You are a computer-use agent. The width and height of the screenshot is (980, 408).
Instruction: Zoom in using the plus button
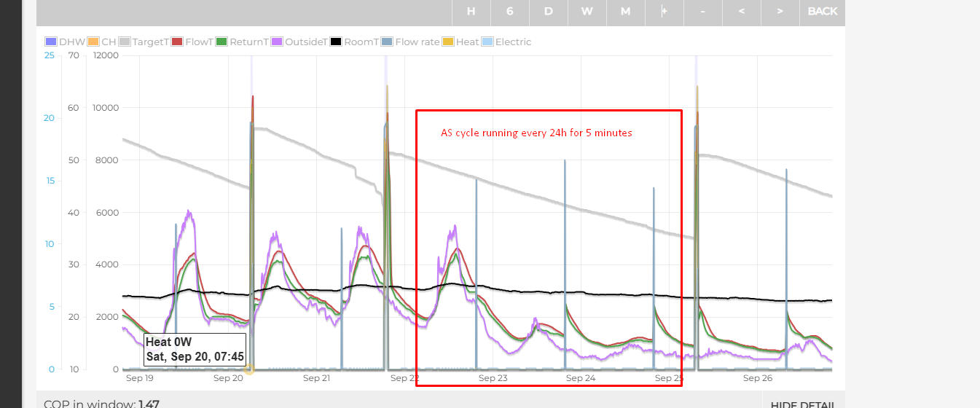tap(664, 12)
